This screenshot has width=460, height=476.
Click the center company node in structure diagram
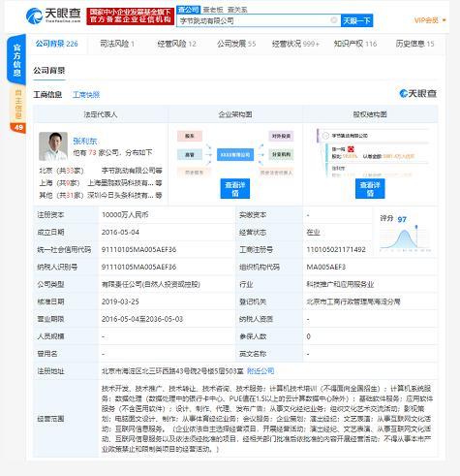coord(235,155)
